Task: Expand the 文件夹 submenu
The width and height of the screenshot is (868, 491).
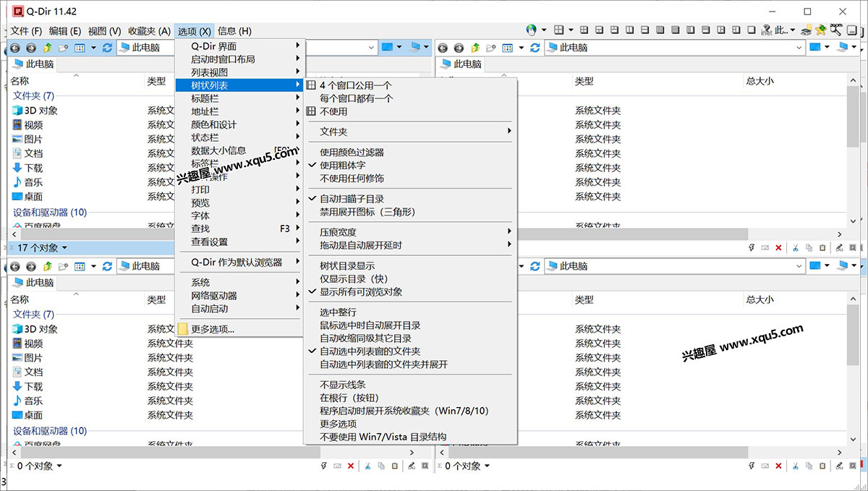Action: click(x=410, y=132)
